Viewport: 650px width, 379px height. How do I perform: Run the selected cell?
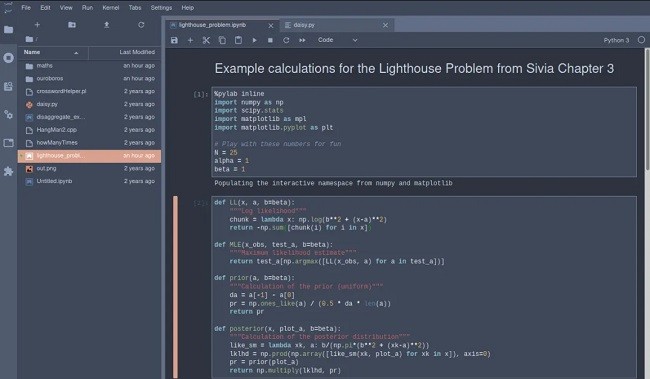tap(254, 40)
